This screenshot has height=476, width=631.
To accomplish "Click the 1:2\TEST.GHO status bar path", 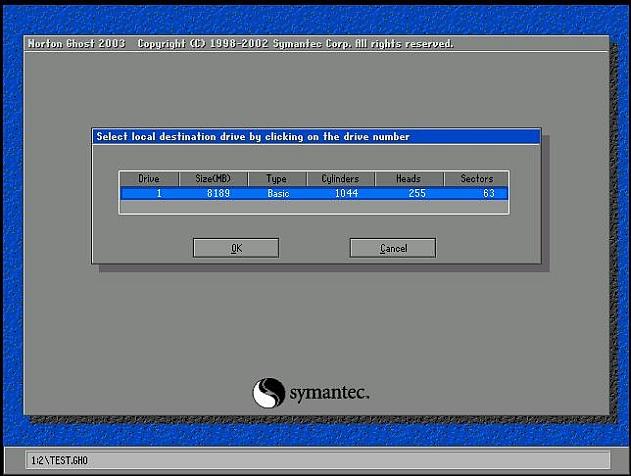I will tap(60, 460).
